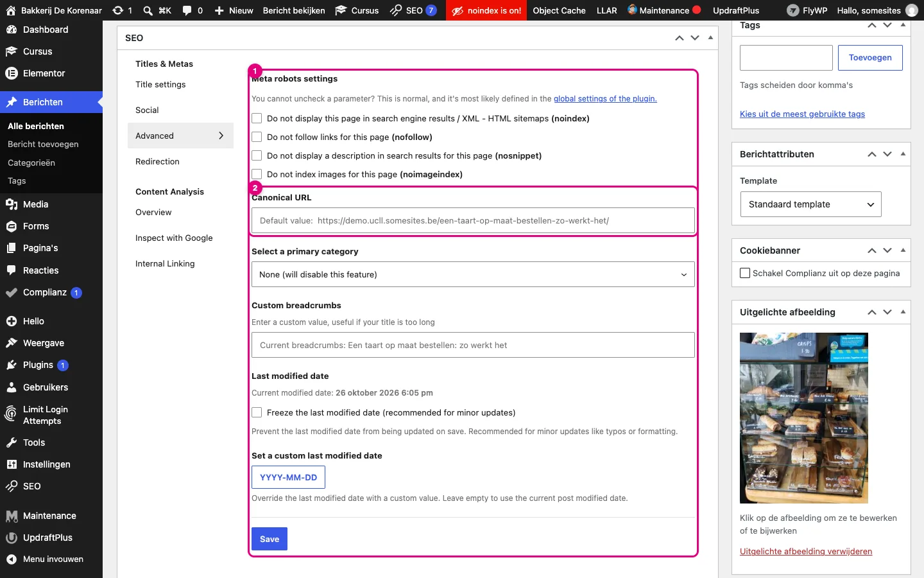Open the Template Standaard template dropdown

tap(810, 204)
